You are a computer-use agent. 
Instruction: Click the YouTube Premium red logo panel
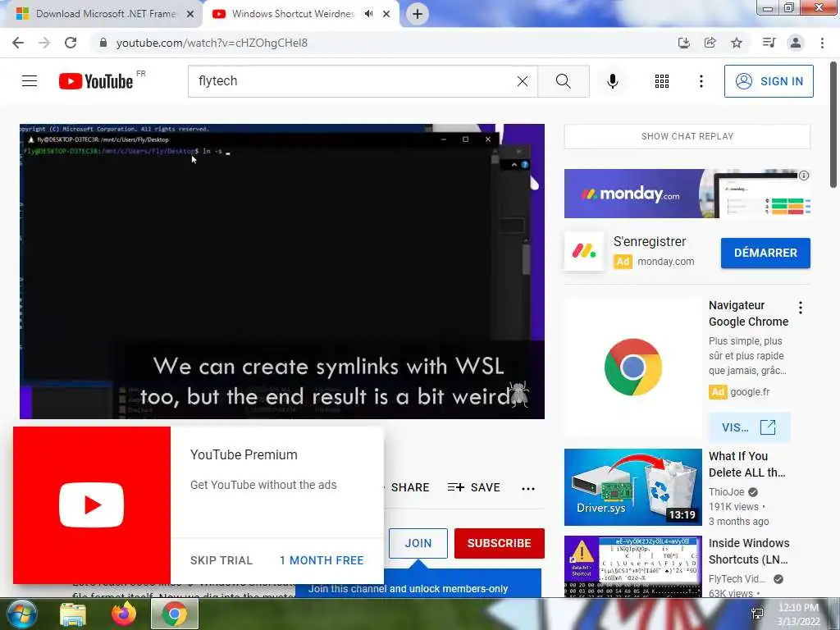[x=92, y=505]
